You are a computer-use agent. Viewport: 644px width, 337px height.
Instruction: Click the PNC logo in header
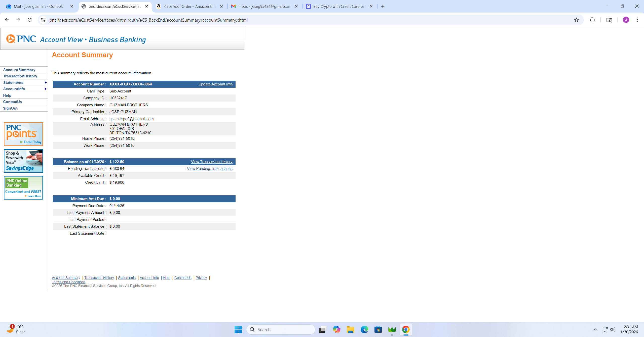click(21, 39)
